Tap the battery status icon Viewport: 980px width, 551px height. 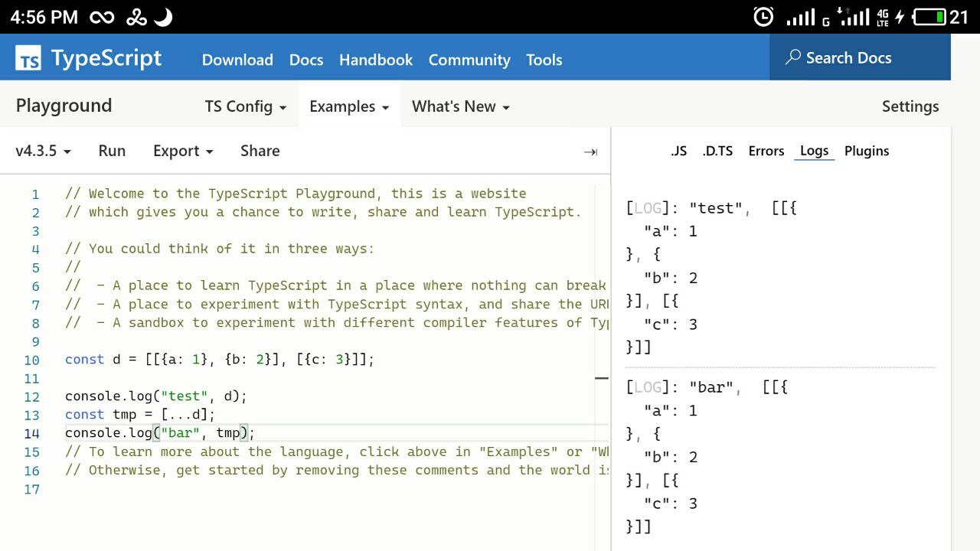click(x=929, y=17)
